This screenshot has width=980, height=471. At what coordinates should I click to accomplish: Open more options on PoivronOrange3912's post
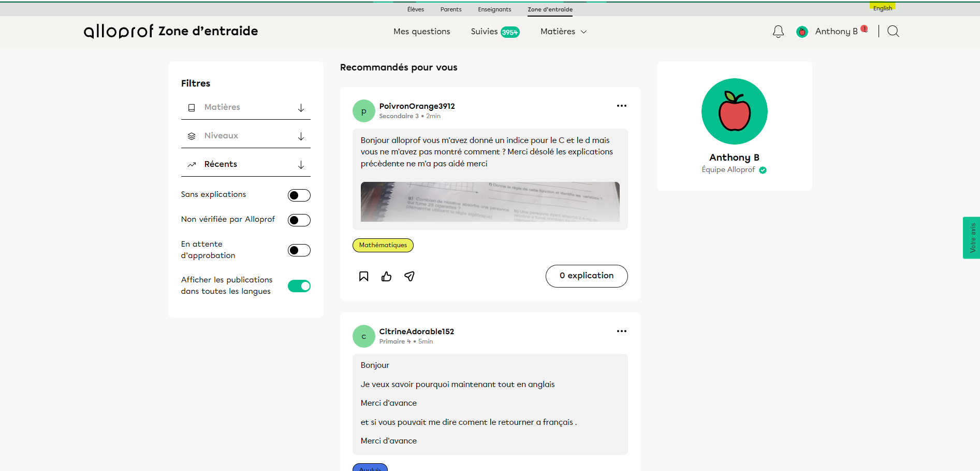click(x=621, y=106)
